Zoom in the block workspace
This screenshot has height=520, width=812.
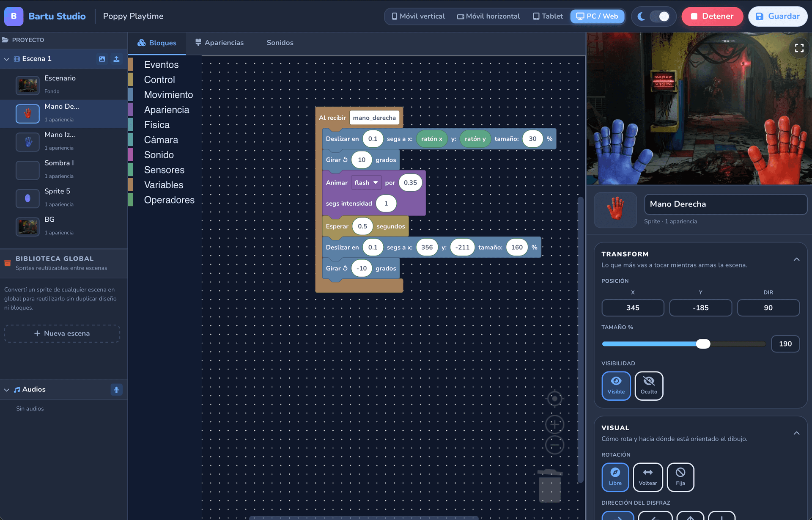coord(554,424)
